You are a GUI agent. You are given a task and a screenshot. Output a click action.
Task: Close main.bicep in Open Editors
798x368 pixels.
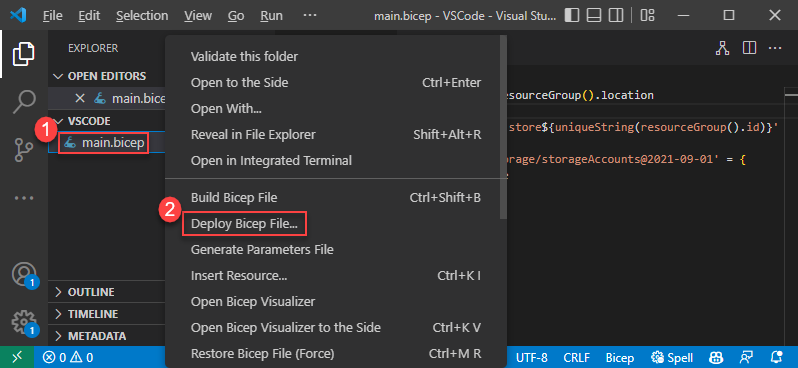[x=79, y=98]
